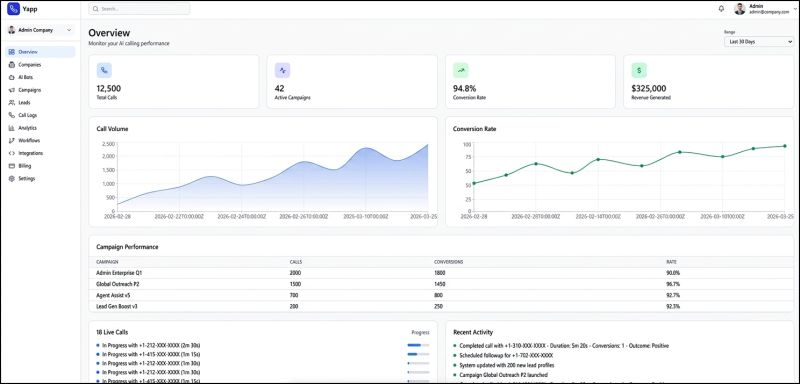The width and height of the screenshot is (800, 384).
Task: Click the green trend icon above 94.8%
Action: point(461,70)
